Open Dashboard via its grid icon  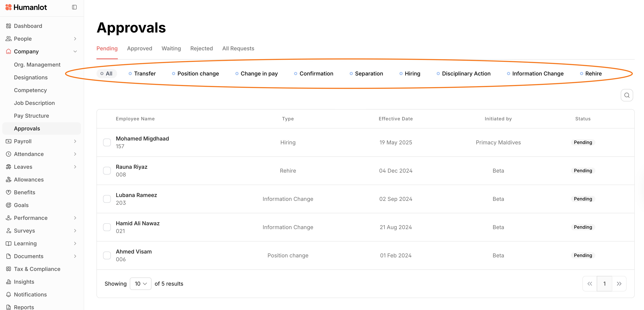pyautogui.click(x=9, y=26)
